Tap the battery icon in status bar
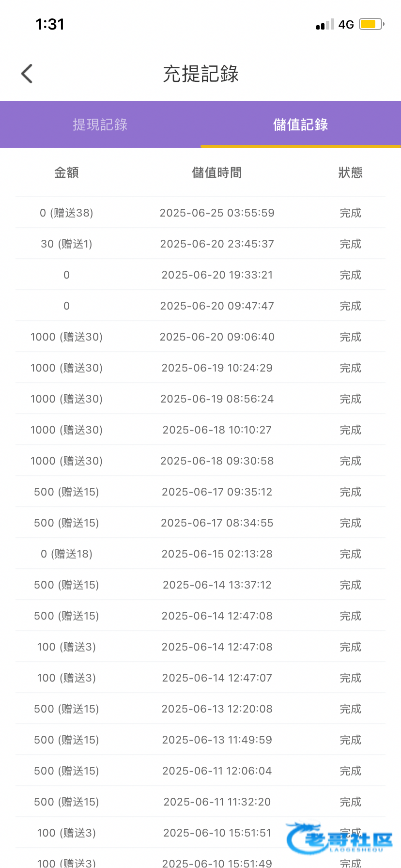The image size is (401, 868). [x=371, y=24]
